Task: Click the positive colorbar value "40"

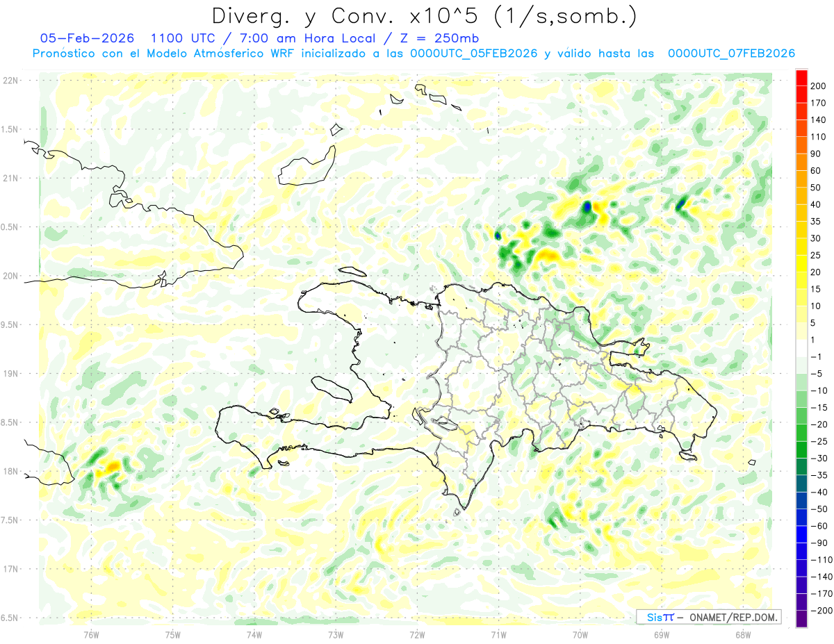Action: 817,204
